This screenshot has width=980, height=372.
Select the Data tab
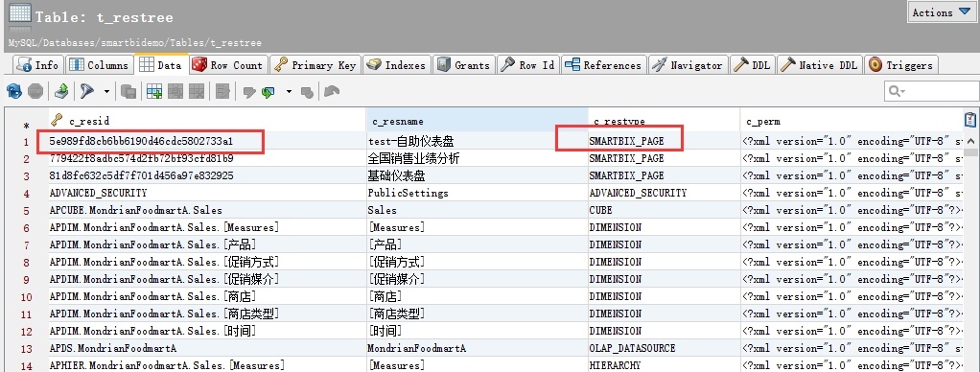click(160, 65)
